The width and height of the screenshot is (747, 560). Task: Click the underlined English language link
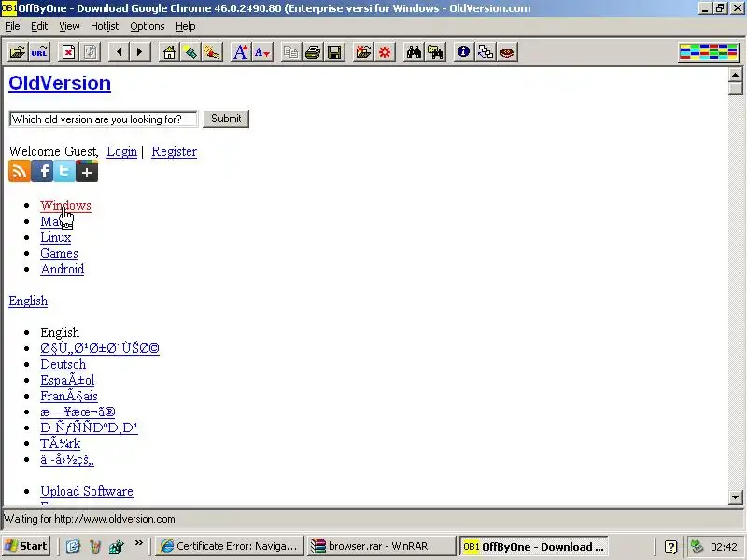(28, 301)
